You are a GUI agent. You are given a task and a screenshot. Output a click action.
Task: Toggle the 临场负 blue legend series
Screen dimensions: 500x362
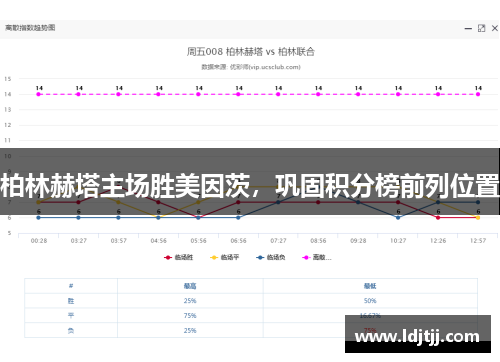[270, 257]
